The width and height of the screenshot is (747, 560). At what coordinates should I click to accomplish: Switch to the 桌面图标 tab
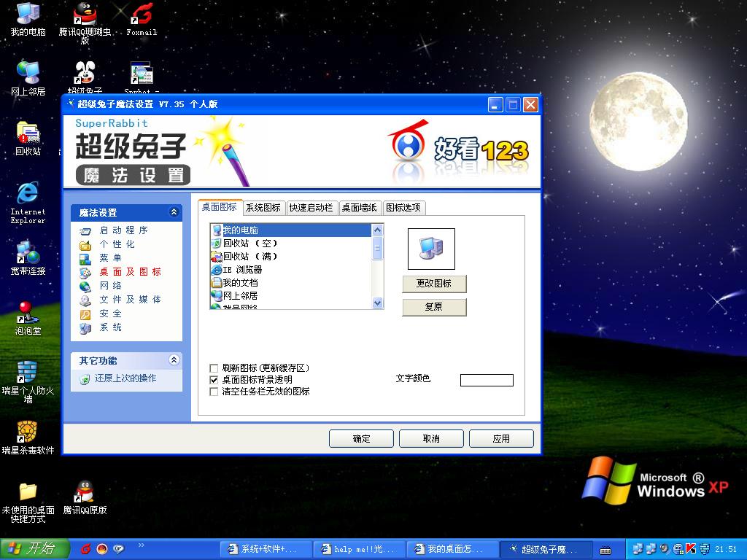click(220, 207)
